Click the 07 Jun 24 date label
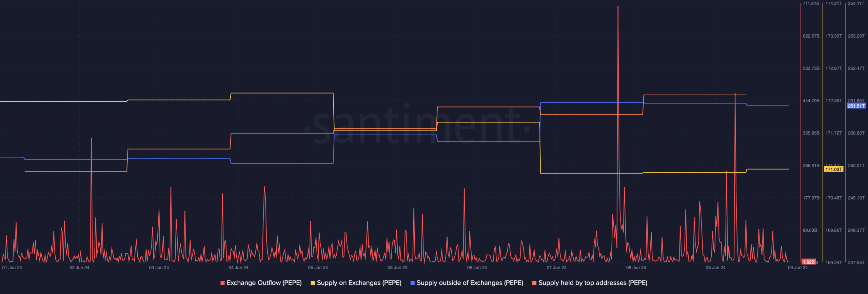Image resolution: width=868 pixels, height=294 pixels. tap(556, 268)
